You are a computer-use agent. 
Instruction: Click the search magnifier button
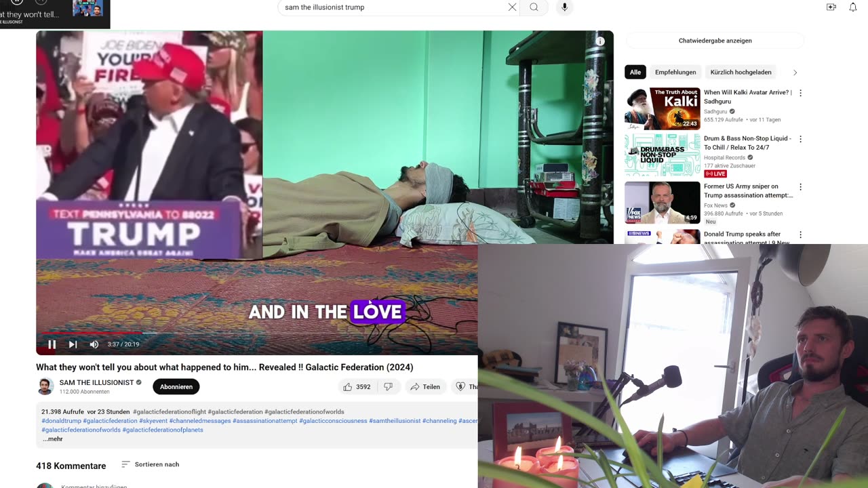(534, 7)
